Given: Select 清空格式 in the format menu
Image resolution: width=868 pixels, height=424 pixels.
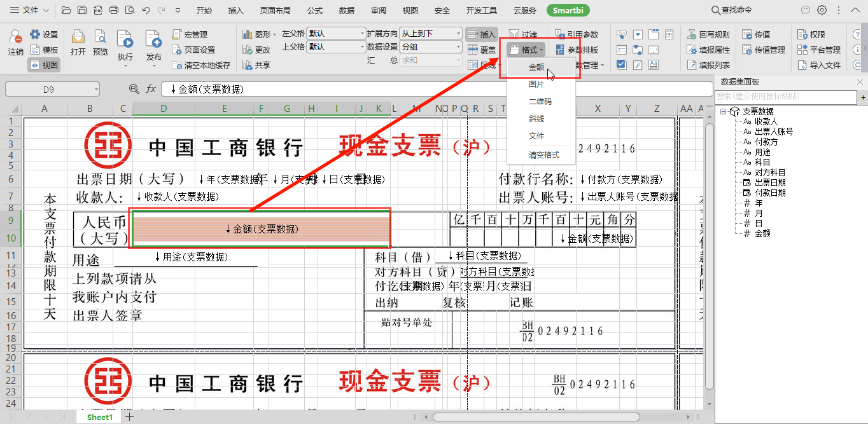Looking at the screenshot, I should tap(544, 154).
